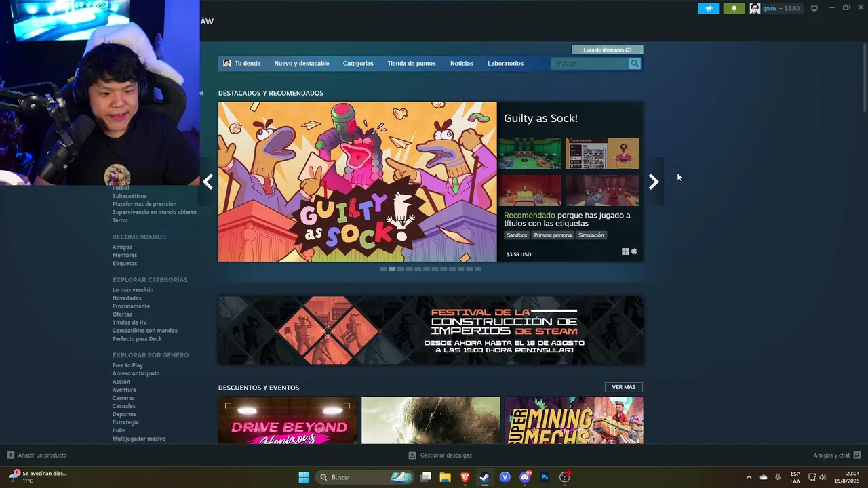The image size is (868, 488).
Task: Open Gestionar descargas
Action: pos(440,455)
